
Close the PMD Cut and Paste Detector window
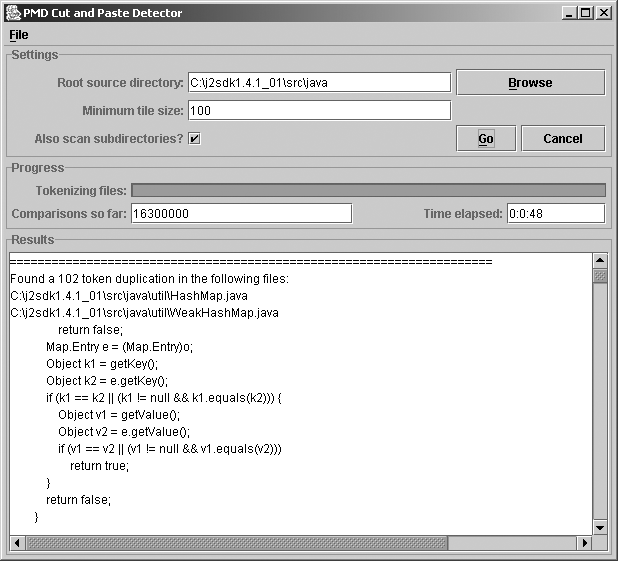(603, 13)
